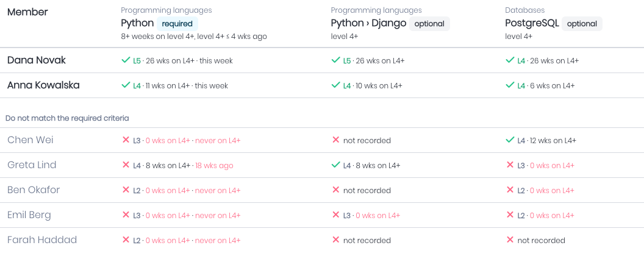644x262 pixels.
Task: Click the green check in Anna Kowalska's Django cell
Action: click(335, 85)
